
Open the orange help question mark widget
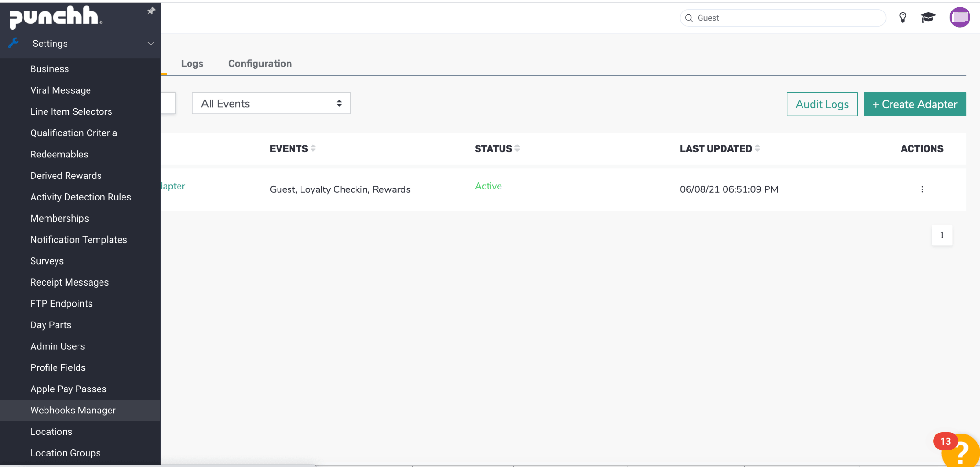point(961,452)
